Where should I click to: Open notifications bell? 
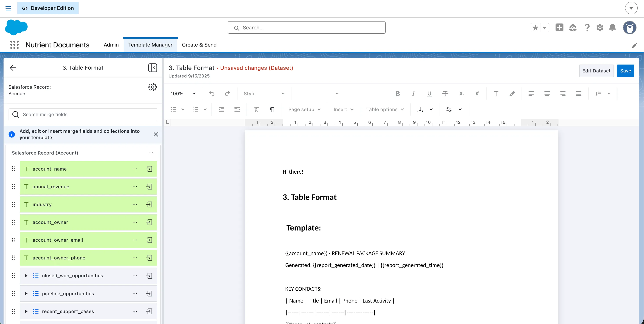612,27
